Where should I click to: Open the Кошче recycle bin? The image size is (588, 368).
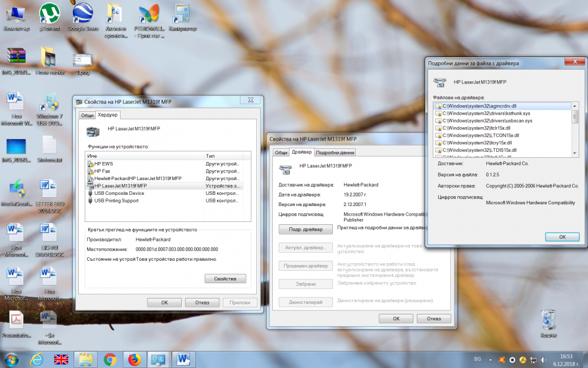[x=548, y=324]
